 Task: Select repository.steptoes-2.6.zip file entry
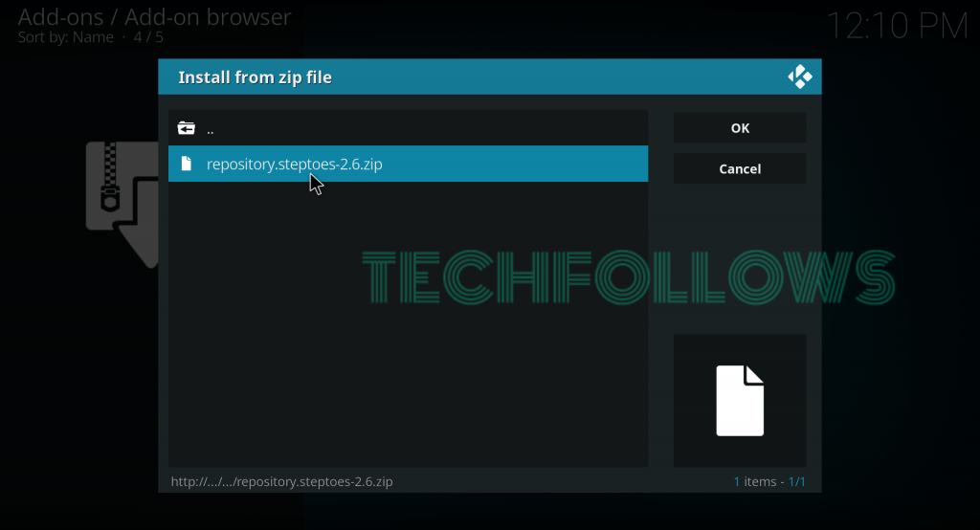pos(408,164)
